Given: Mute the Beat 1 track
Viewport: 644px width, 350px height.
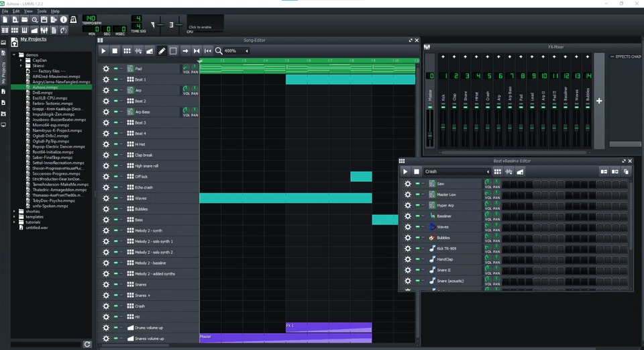Looking at the screenshot, I should point(116,79).
